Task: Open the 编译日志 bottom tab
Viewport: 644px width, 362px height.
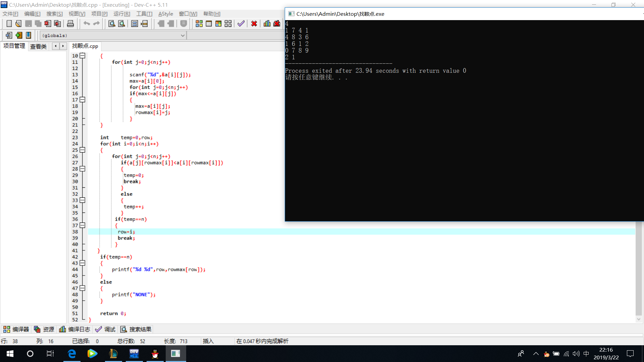Action: click(75, 329)
